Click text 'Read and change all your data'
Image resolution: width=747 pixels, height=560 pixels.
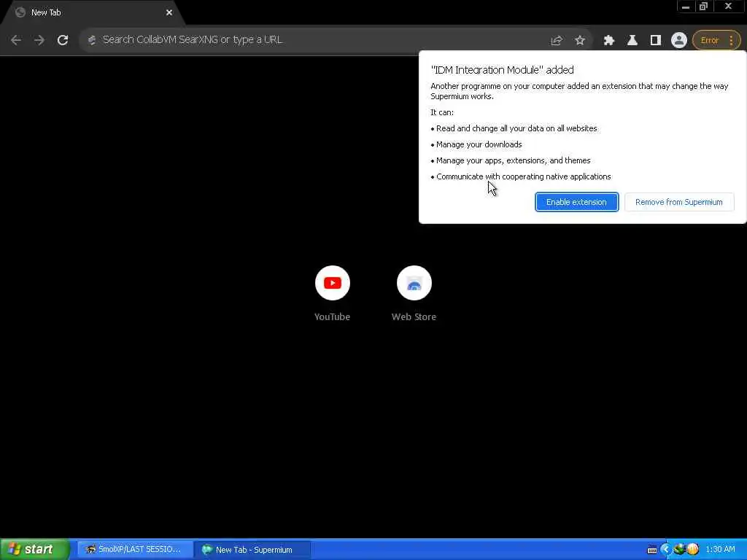(516, 128)
